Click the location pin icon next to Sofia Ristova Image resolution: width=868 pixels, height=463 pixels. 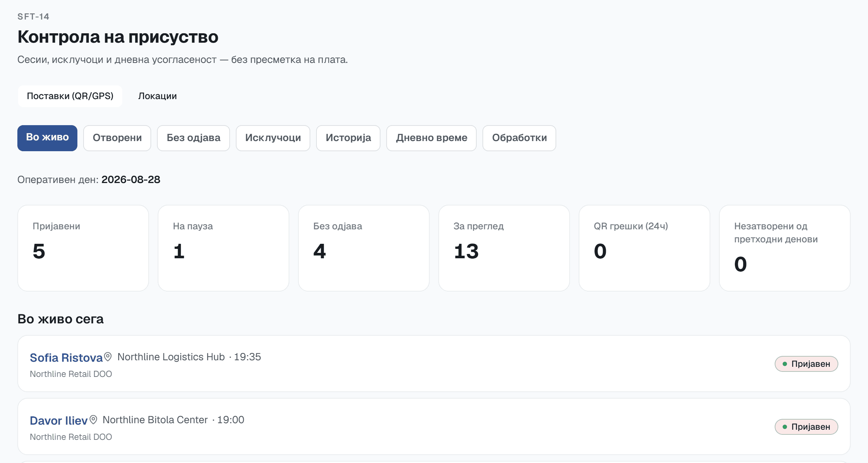[x=108, y=357]
